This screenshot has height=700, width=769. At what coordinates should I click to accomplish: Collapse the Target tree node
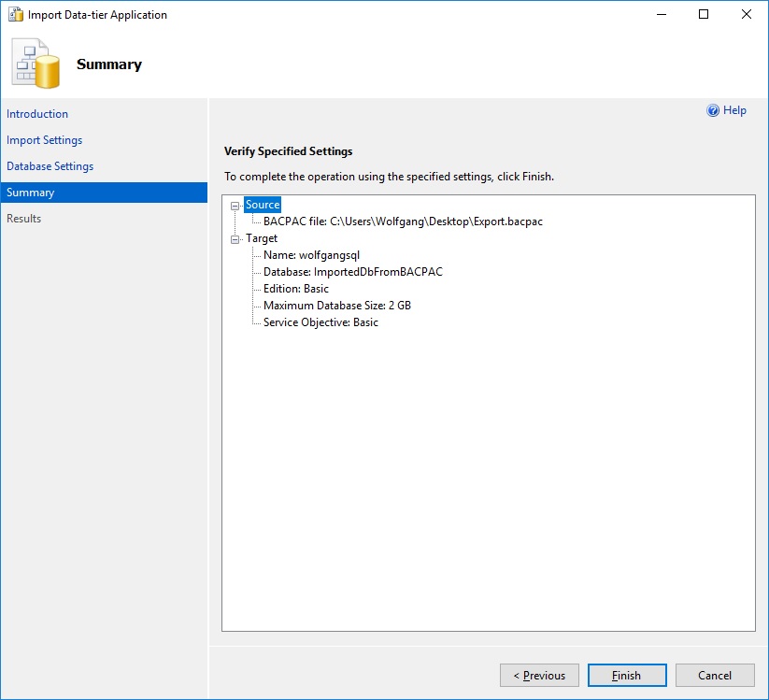pos(235,239)
